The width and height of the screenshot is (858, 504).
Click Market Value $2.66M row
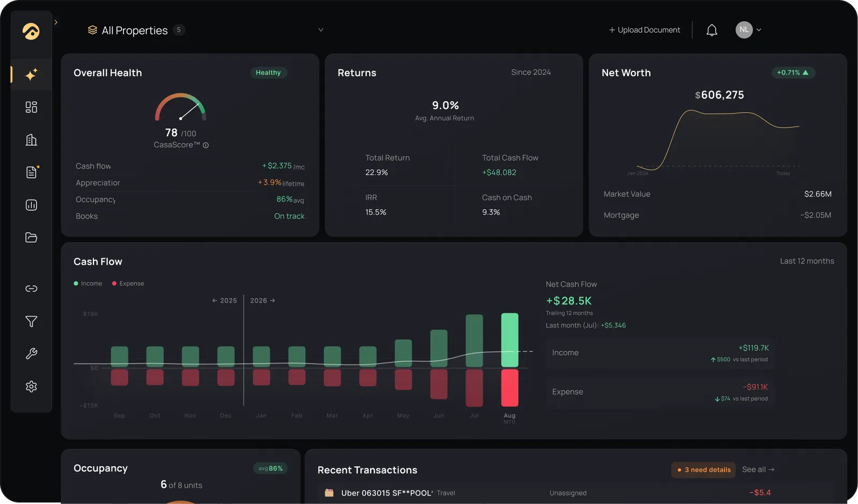[x=718, y=194]
